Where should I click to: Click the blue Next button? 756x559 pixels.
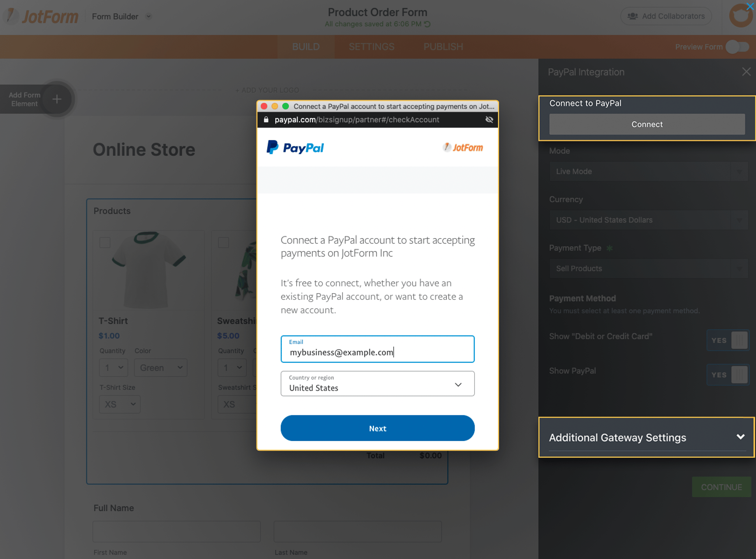(x=377, y=428)
